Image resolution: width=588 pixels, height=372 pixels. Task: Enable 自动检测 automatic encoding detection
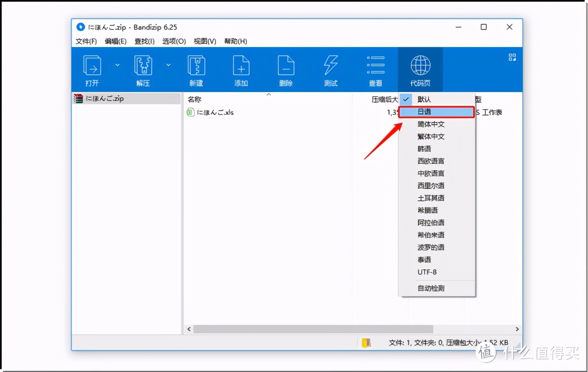click(431, 288)
